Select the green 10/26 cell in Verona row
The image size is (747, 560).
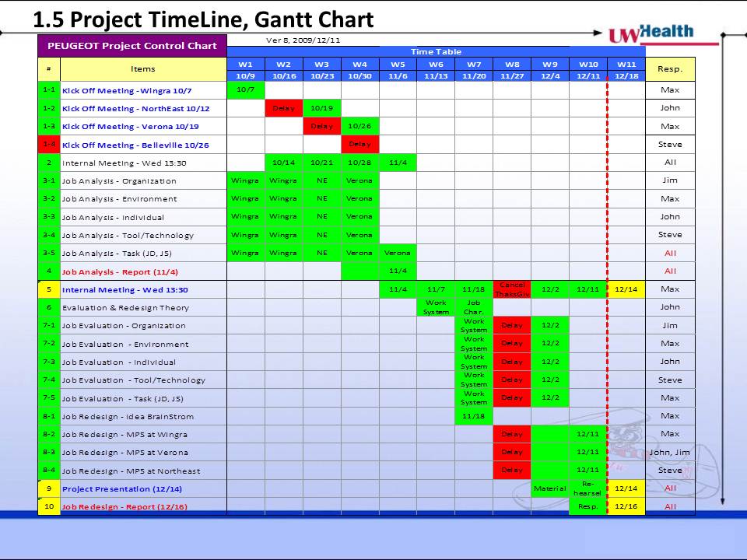tap(359, 127)
